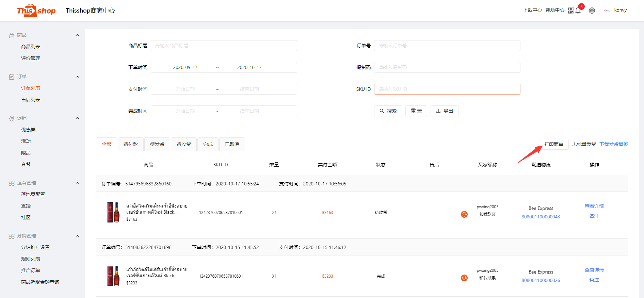644x298 pixels.
Task: Click the globe language icon
Action: point(592,11)
